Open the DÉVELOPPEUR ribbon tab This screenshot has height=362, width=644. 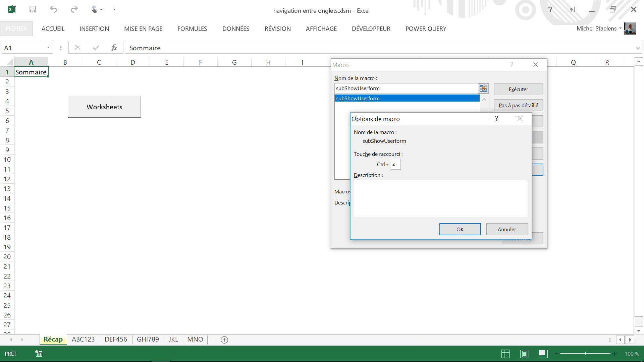(371, 29)
